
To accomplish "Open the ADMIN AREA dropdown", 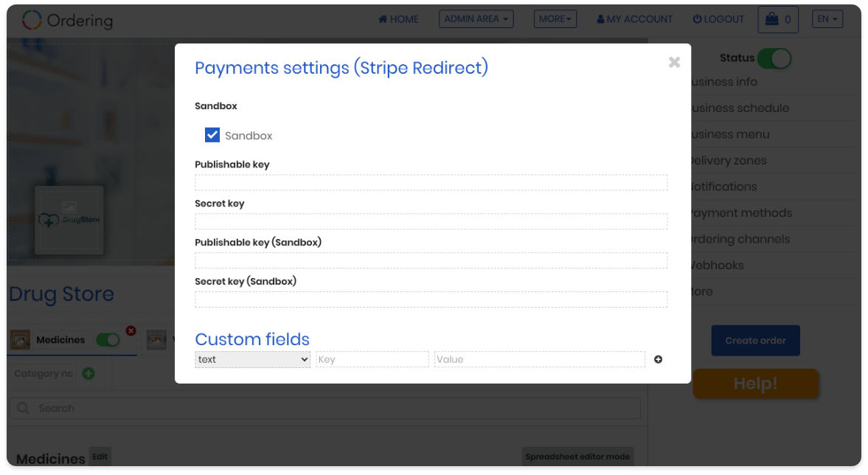I will pos(476,19).
